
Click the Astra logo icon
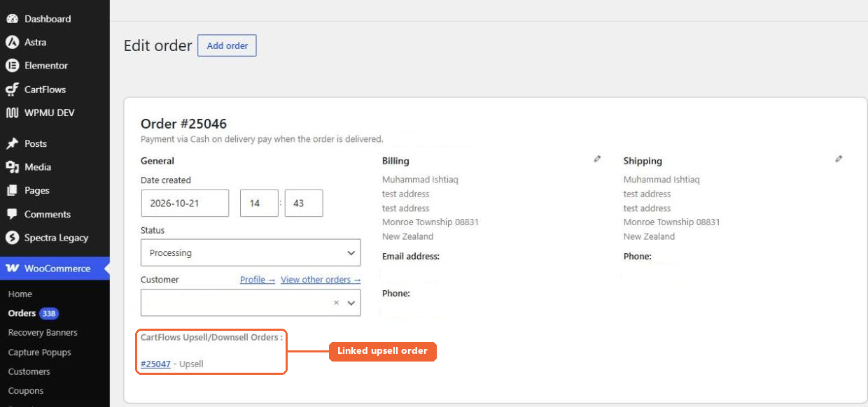12,42
